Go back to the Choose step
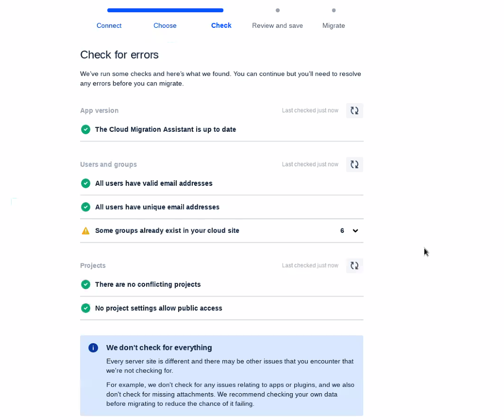Screen dimensions: 504x420 [165, 25]
